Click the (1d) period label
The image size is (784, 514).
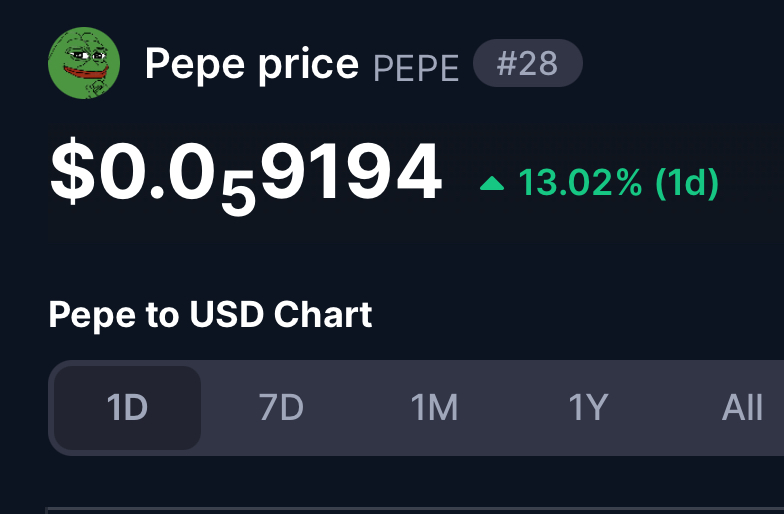(687, 183)
